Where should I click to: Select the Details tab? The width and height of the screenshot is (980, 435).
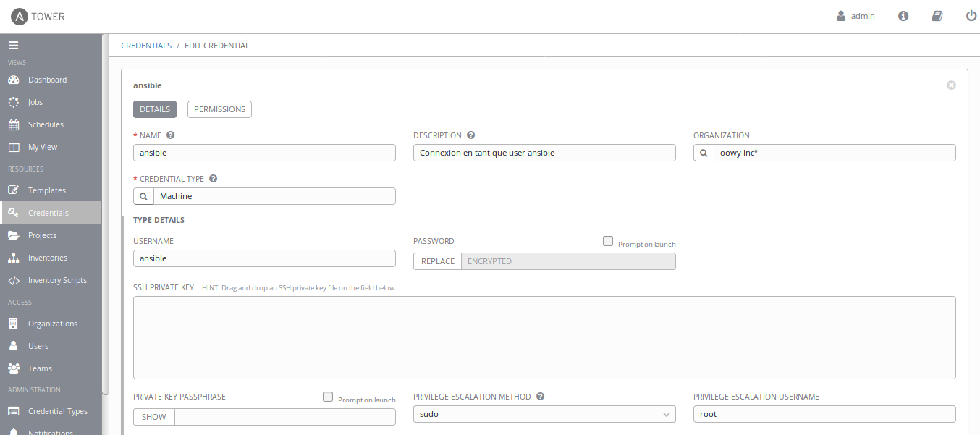tap(154, 109)
